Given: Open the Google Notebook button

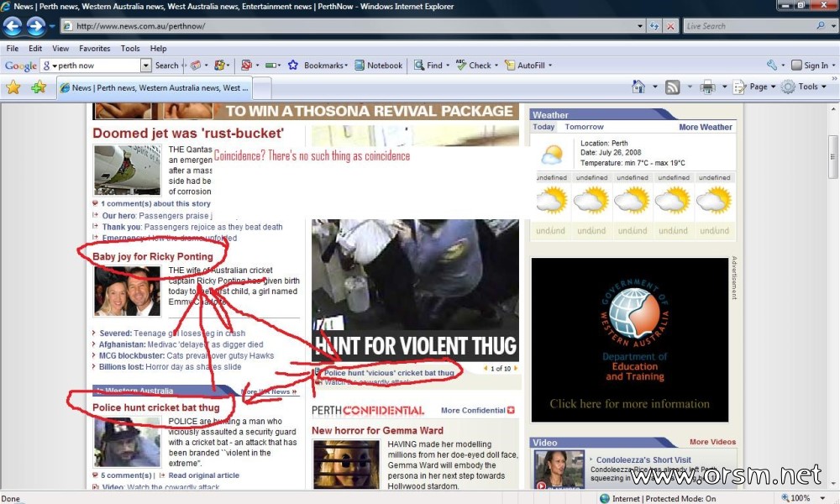Looking at the screenshot, I should 379,66.
